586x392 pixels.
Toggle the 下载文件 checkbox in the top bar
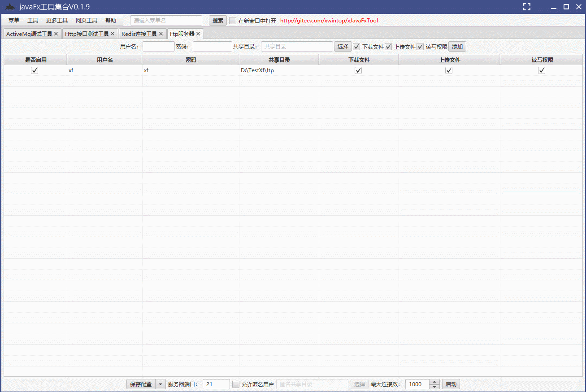pos(356,46)
